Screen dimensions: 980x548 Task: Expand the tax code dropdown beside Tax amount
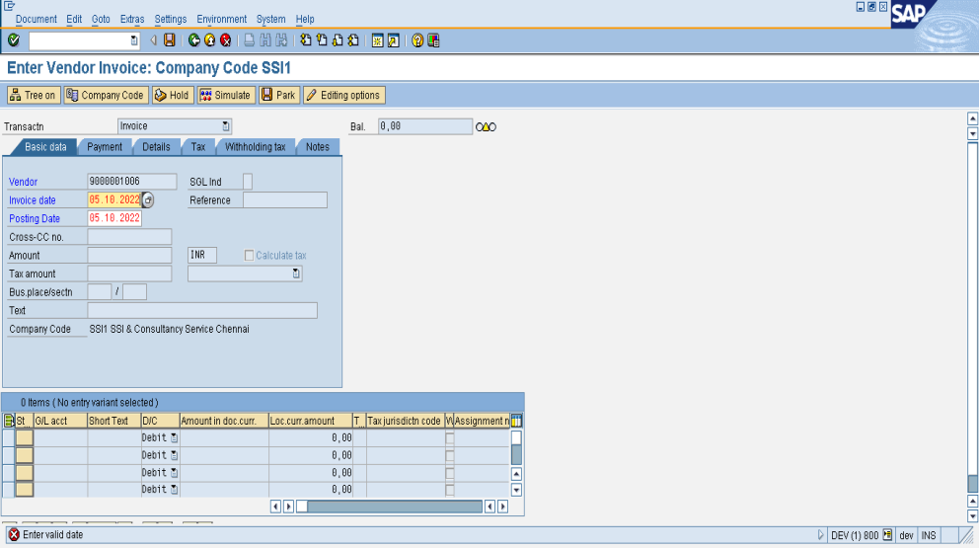coord(295,274)
